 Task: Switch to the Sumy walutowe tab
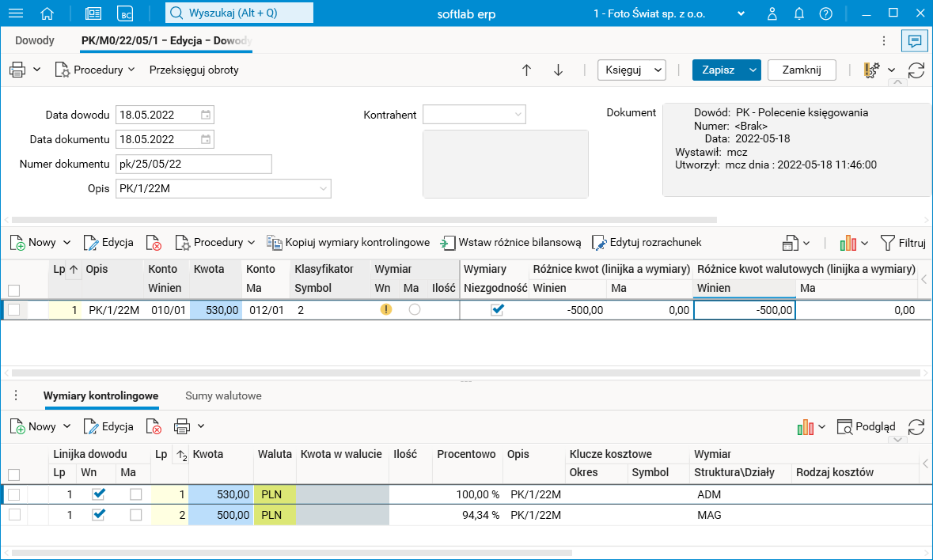pyautogui.click(x=223, y=395)
